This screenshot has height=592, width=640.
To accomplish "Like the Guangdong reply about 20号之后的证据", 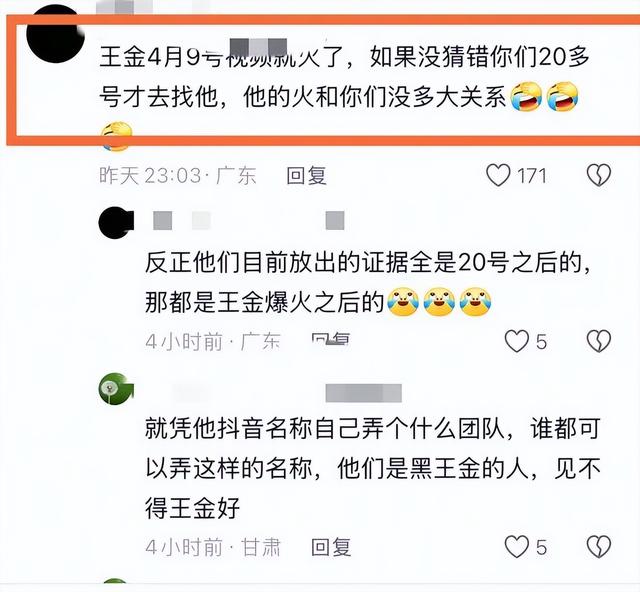I will tap(516, 341).
